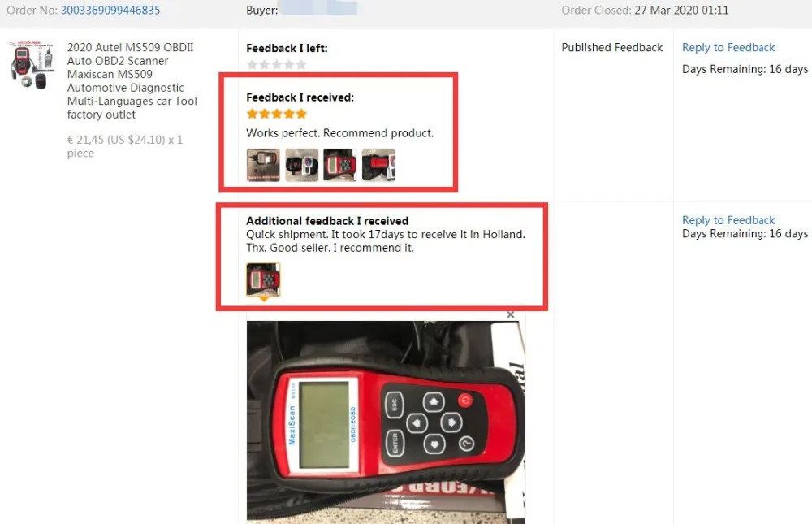This screenshot has height=524, width=812.
Task: Open third review photo of red scanner
Action: (339, 165)
